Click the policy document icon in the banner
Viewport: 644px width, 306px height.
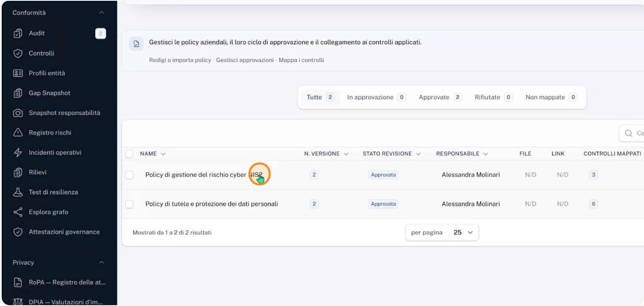[x=136, y=44]
